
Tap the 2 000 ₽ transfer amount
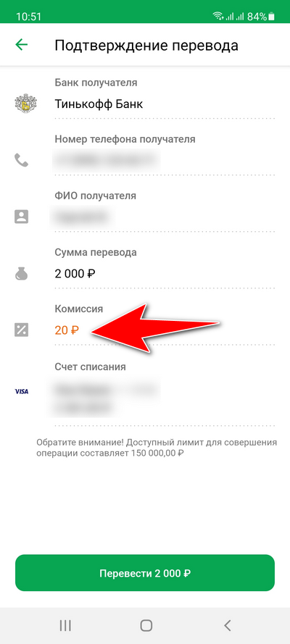coord(75,274)
